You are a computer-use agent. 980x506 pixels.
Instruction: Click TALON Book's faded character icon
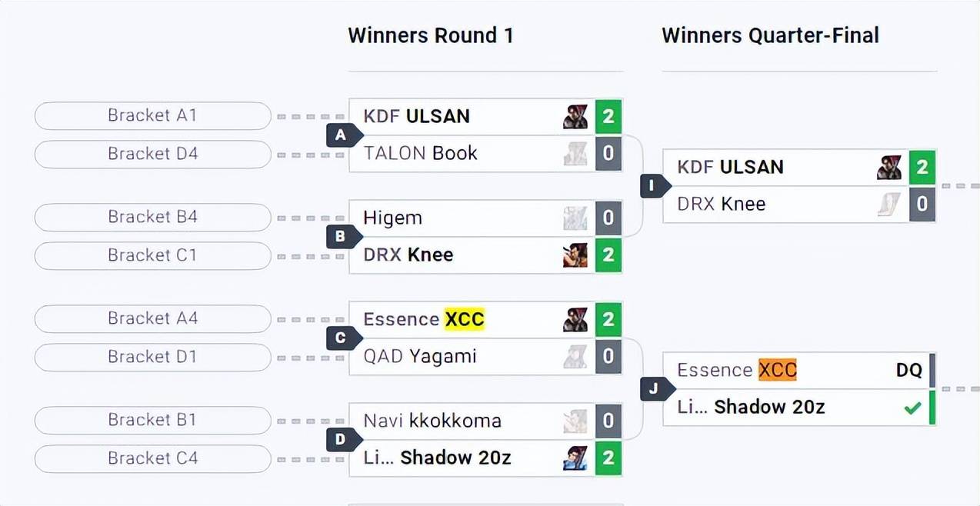click(575, 154)
